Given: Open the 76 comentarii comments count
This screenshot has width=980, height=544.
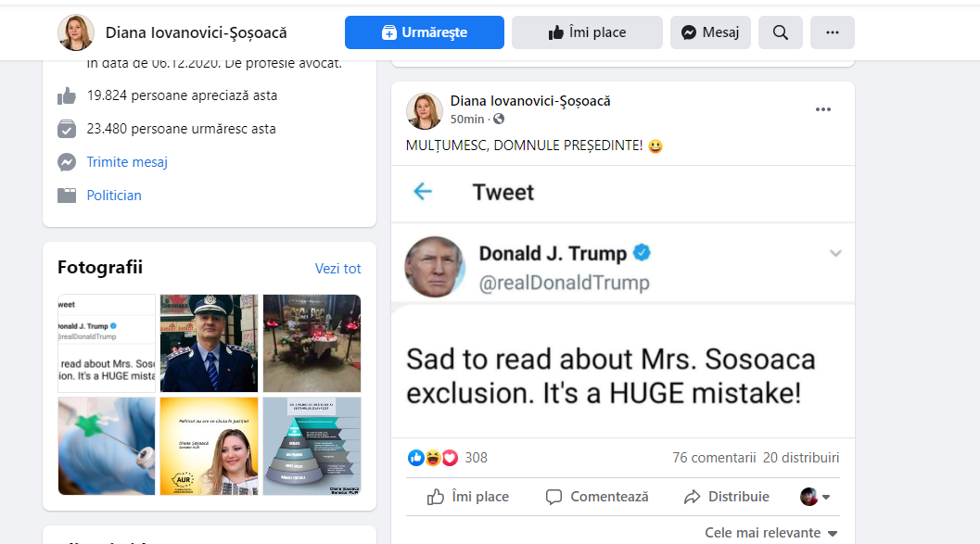Looking at the screenshot, I should pos(714,457).
